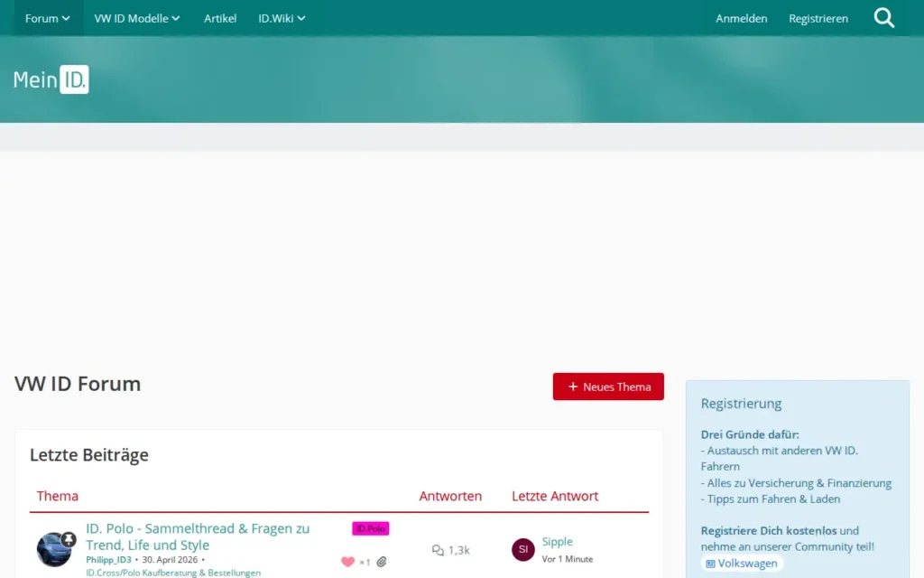
Task: Open Philipp_ID3's car avatar
Action: pos(54,549)
